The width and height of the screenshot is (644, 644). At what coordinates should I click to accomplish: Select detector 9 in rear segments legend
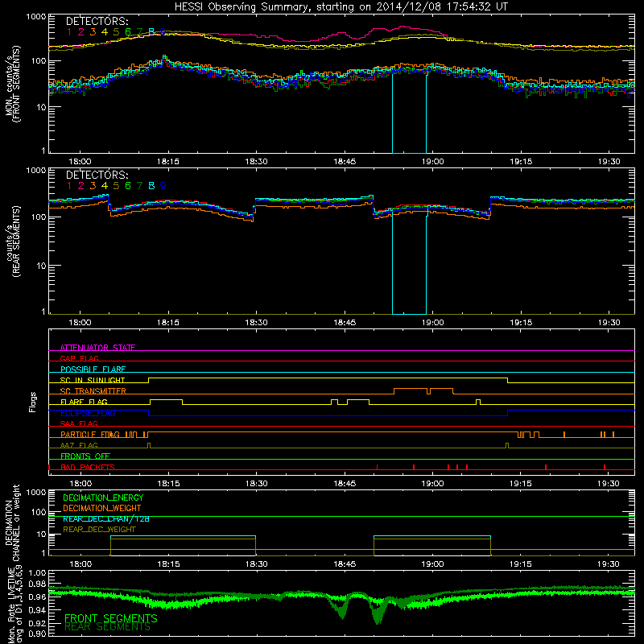[x=163, y=186]
